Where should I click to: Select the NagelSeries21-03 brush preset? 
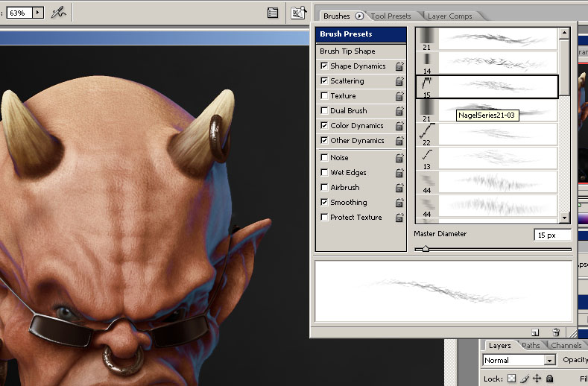pyautogui.click(x=487, y=110)
